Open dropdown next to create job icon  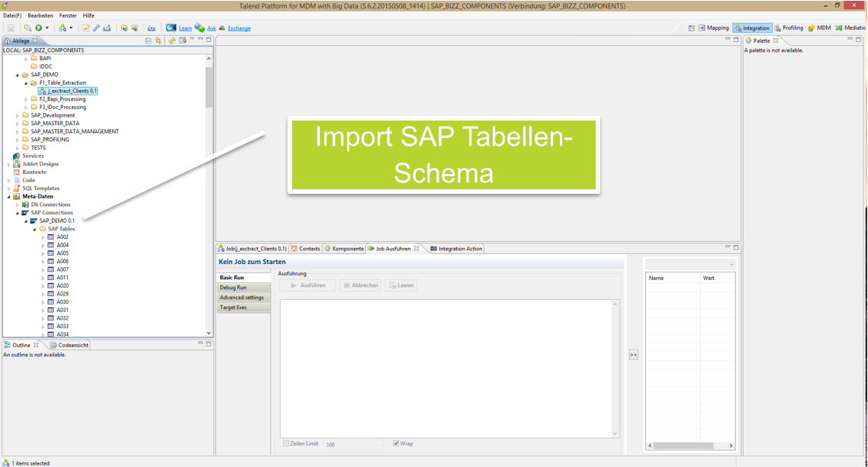pyautogui.click(x=71, y=27)
